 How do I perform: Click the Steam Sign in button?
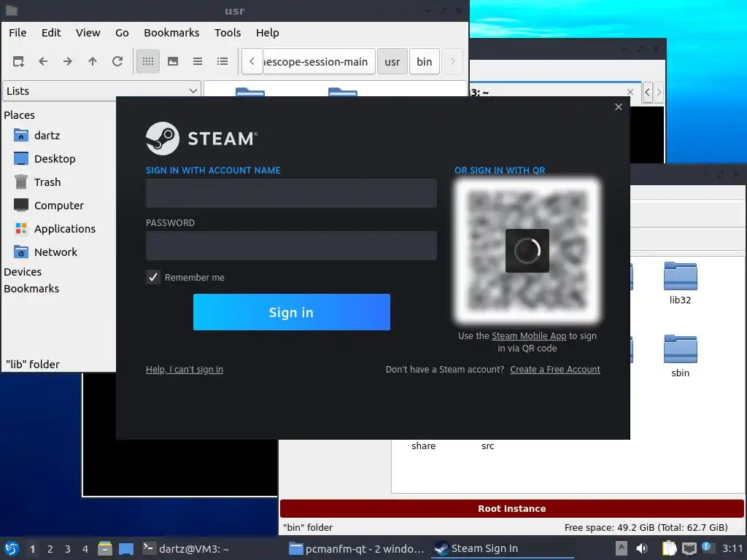tap(292, 312)
